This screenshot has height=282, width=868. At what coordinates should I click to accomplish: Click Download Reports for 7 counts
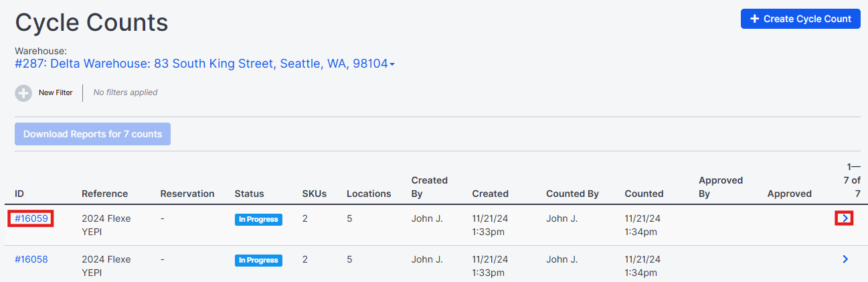tap(93, 134)
